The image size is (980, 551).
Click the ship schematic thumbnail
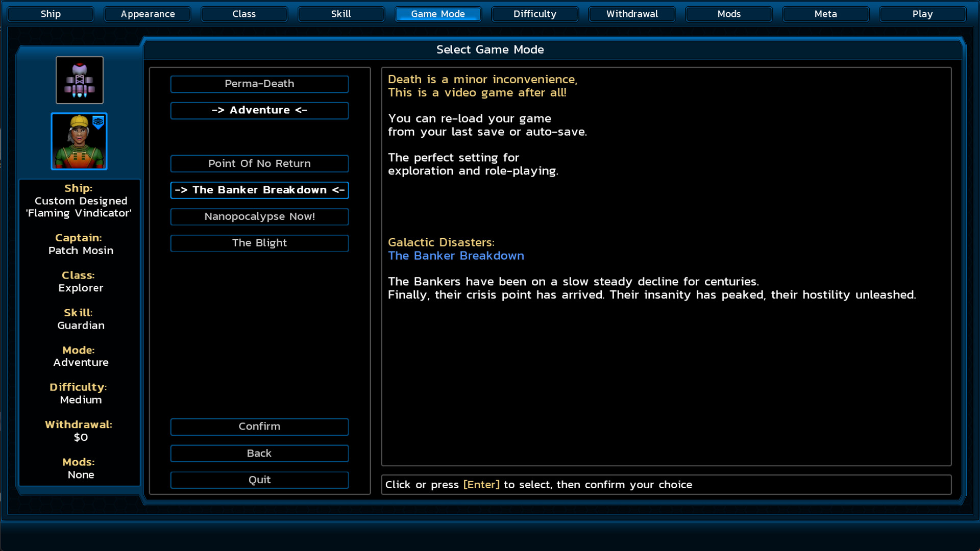[79, 80]
